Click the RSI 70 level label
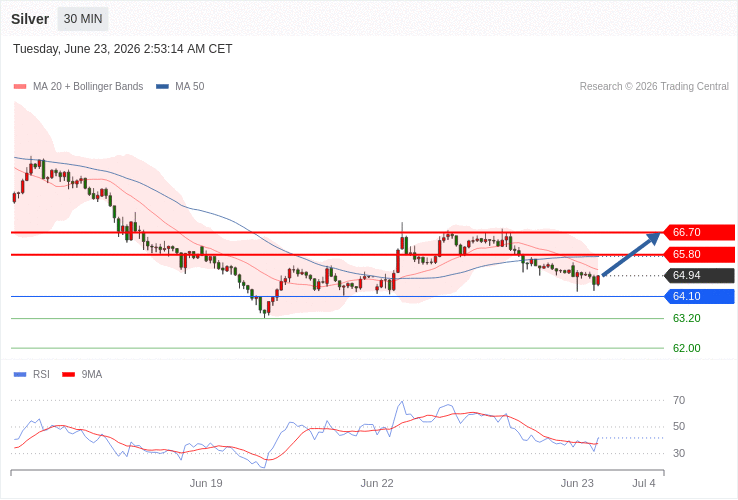 click(679, 400)
